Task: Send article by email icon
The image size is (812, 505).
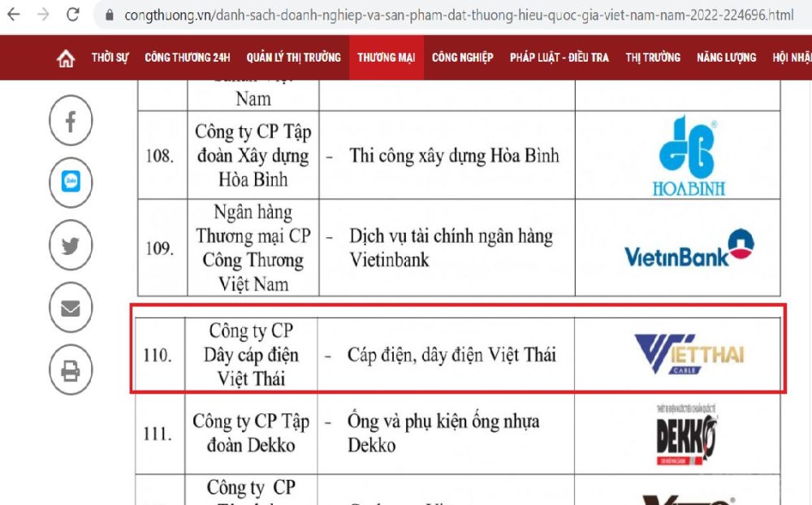Action: pyautogui.click(x=71, y=308)
